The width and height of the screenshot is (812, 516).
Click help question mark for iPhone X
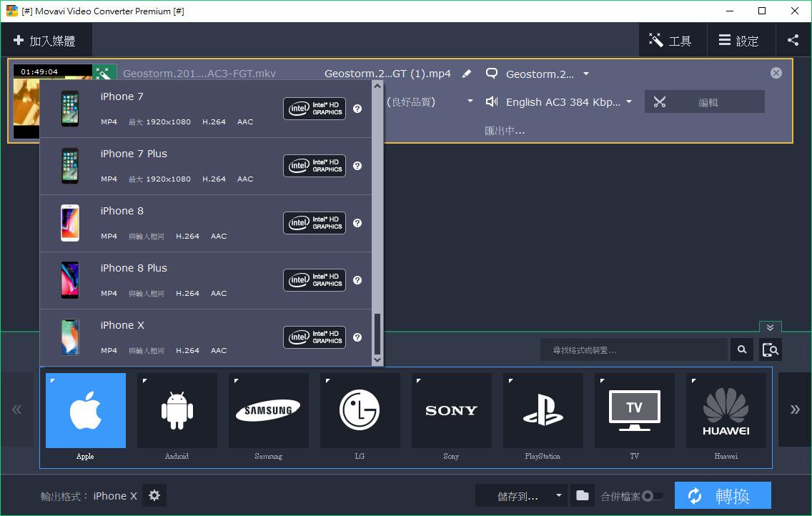(x=357, y=337)
